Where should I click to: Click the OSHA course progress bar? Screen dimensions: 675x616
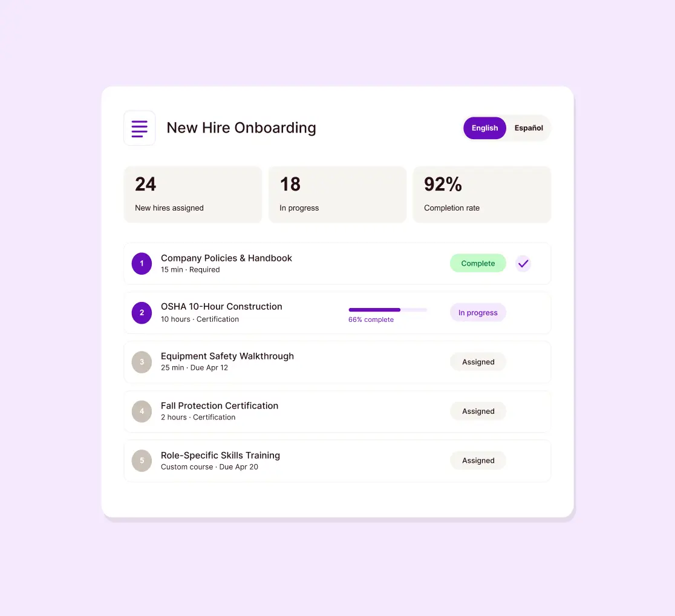[388, 310]
